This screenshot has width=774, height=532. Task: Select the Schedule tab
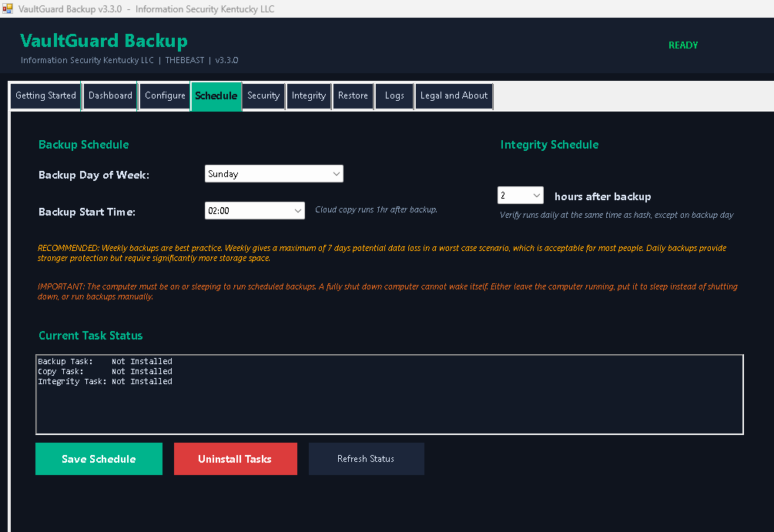pyautogui.click(x=216, y=96)
